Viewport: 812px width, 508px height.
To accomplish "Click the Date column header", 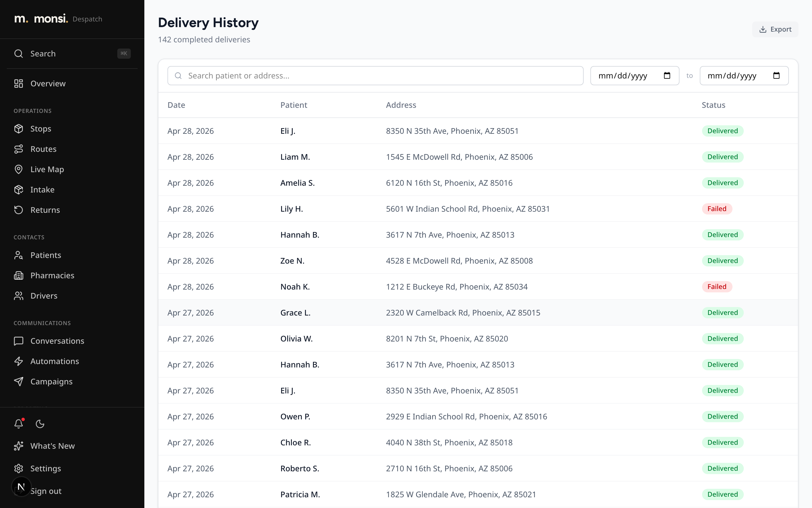I will click(x=176, y=105).
